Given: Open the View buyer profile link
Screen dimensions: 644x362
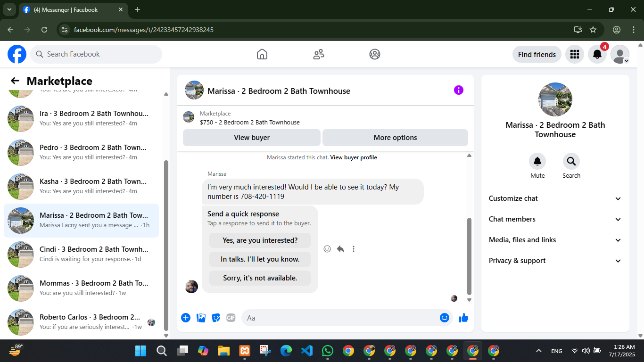Looking at the screenshot, I should point(354,157).
